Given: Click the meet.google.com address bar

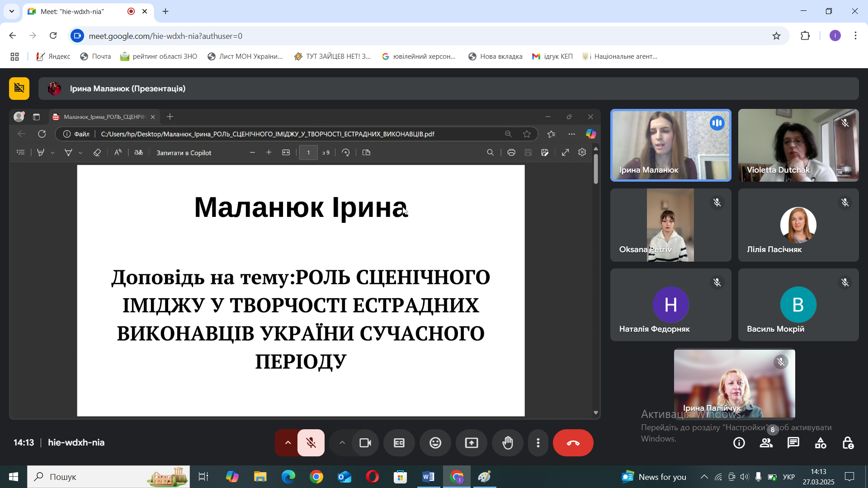Looking at the screenshot, I should pyautogui.click(x=425, y=36).
